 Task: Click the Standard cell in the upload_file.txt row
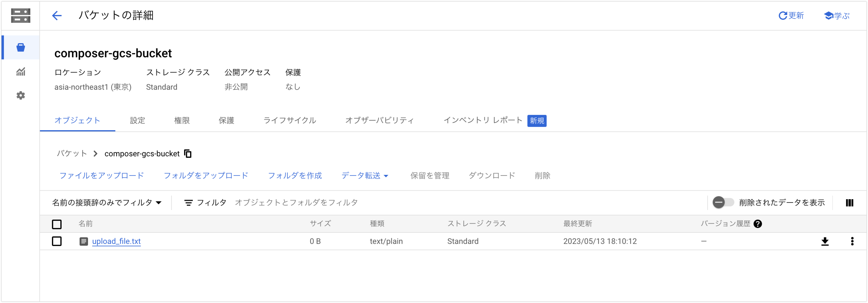(x=463, y=241)
